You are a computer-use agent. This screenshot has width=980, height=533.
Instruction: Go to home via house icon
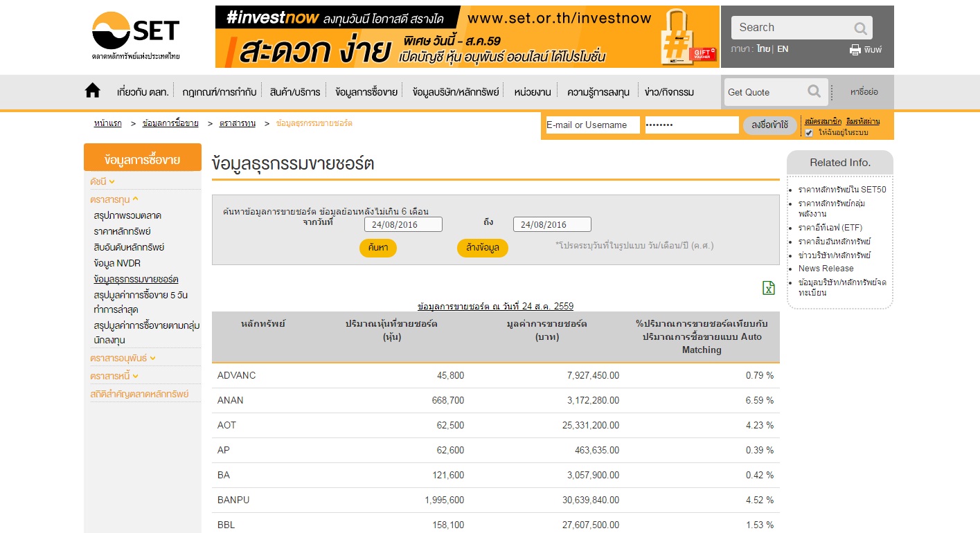pyautogui.click(x=93, y=91)
